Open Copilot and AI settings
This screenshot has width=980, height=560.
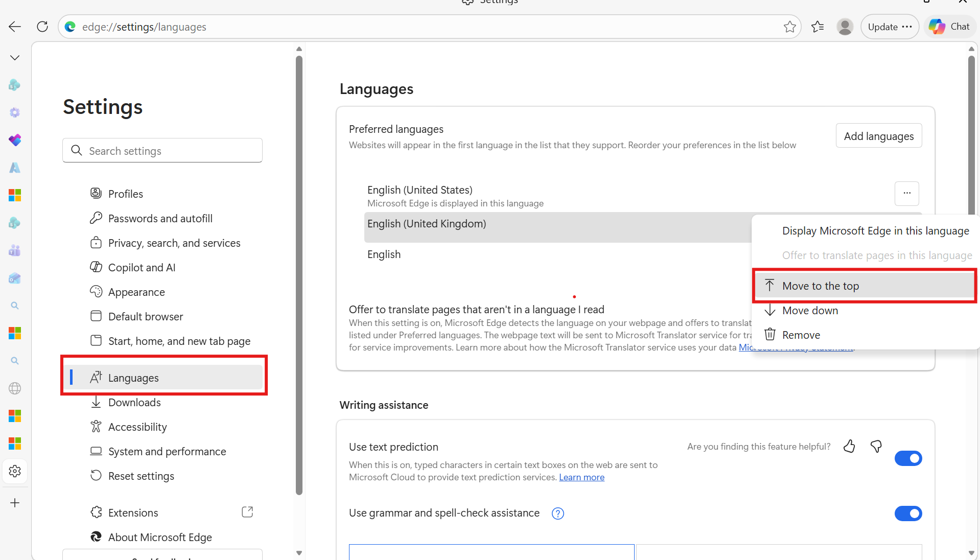click(x=162, y=267)
